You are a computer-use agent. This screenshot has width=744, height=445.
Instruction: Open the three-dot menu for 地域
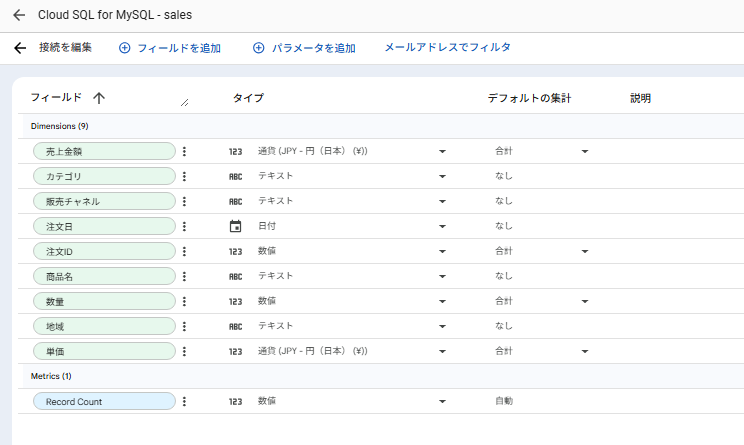point(184,326)
